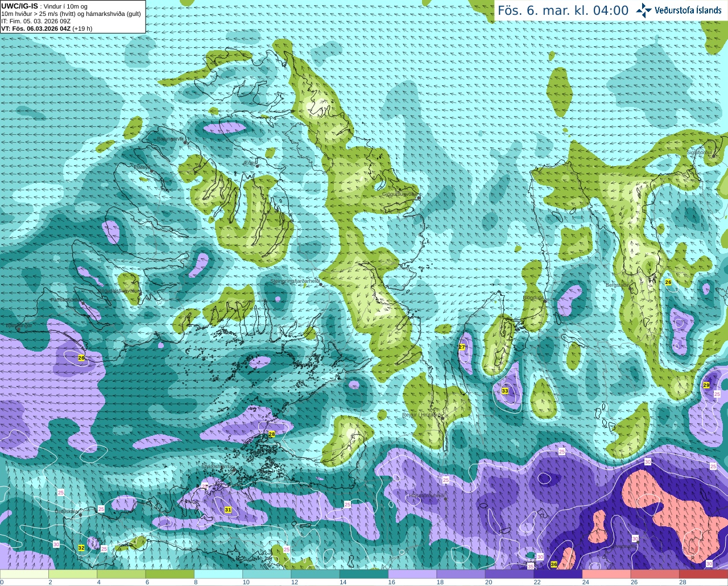Select the 10–12 m/s legend swatch
Screen dimensions: 728x586
click(267, 574)
